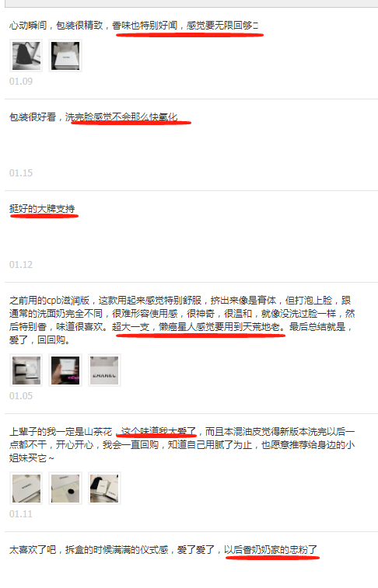
Task: Click the 01.09 review date
Action: tap(21, 82)
